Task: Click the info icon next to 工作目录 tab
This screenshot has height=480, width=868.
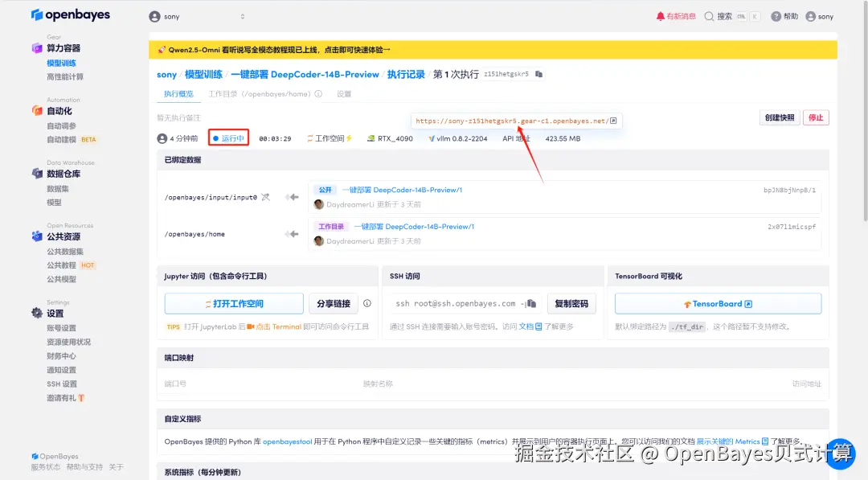Action: point(318,94)
